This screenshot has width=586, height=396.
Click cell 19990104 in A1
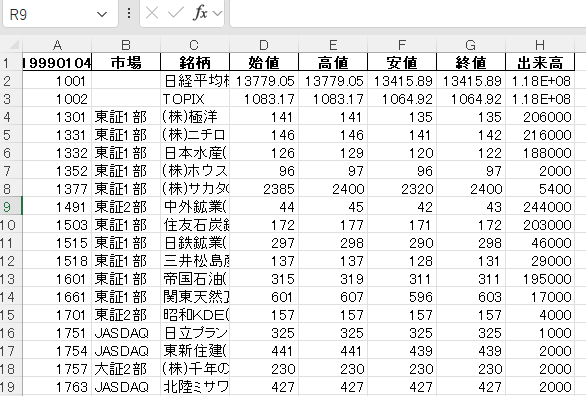click(57, 62)
